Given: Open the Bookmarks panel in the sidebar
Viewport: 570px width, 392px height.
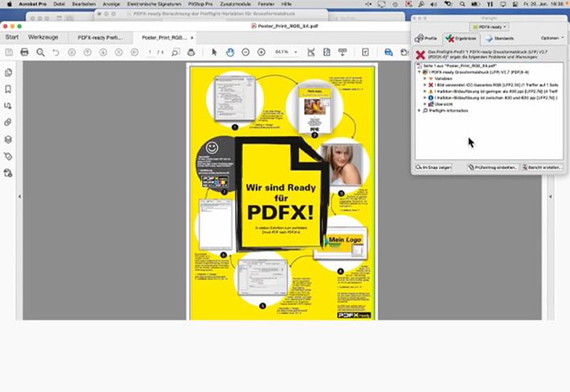Looking at the screenshot, I should [9, 89].
